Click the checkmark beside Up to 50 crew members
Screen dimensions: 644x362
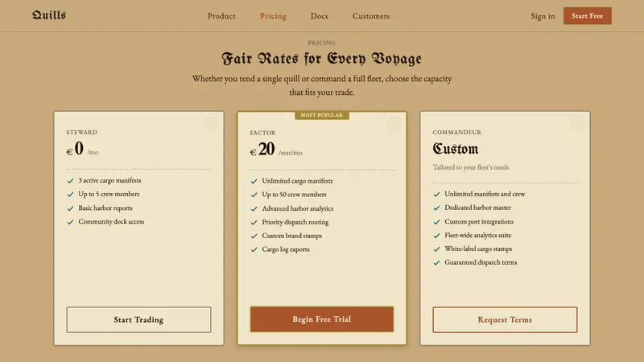point(254,195)
